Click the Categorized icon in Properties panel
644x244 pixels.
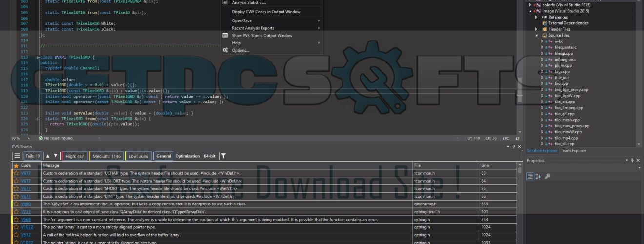click(530, 176)
